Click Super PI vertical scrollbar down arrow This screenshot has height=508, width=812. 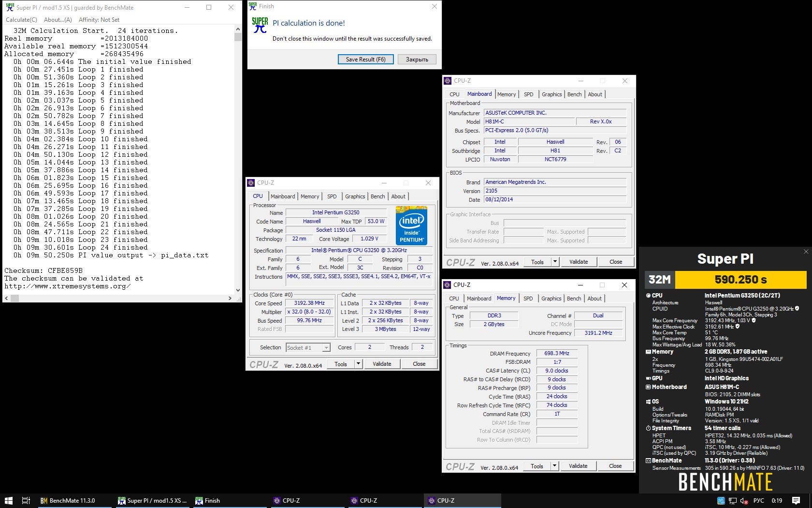coord(237,290)
